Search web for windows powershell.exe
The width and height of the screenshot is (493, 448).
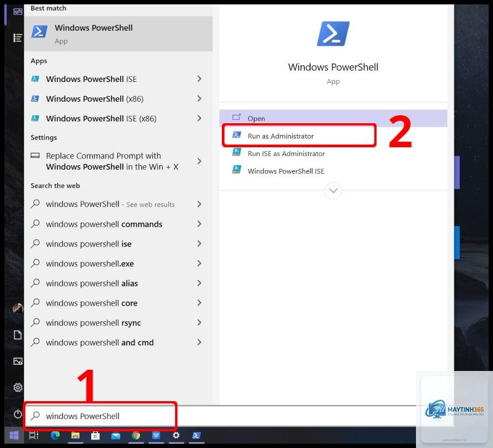tap(118, 264)
